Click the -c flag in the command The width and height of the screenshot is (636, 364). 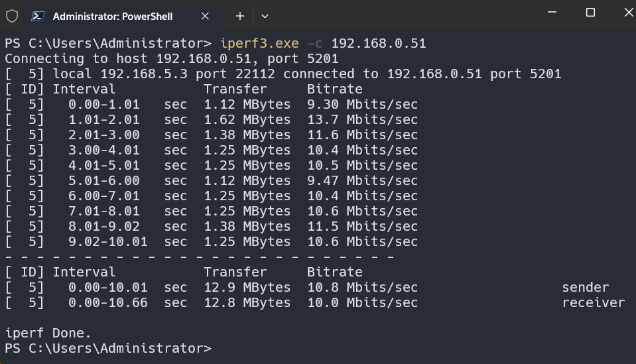pos(316,44)
